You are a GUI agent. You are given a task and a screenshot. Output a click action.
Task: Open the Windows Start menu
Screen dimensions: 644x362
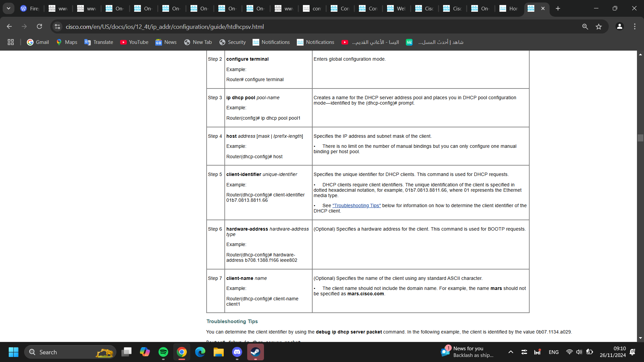pos(13,352)
